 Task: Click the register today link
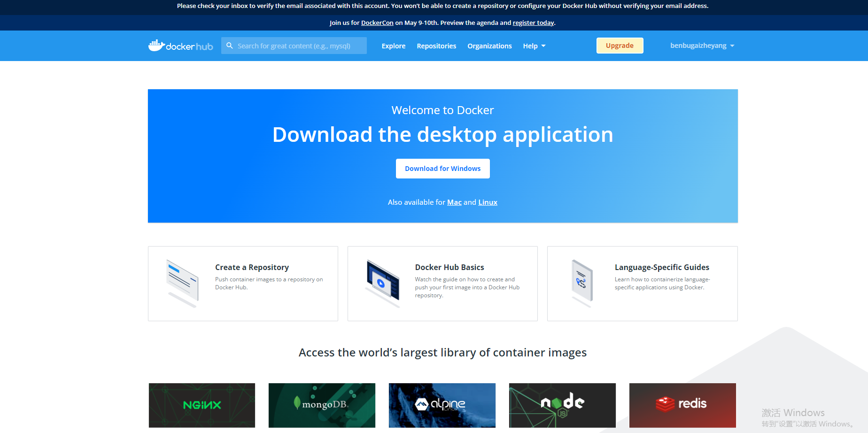tap(533, 23)
